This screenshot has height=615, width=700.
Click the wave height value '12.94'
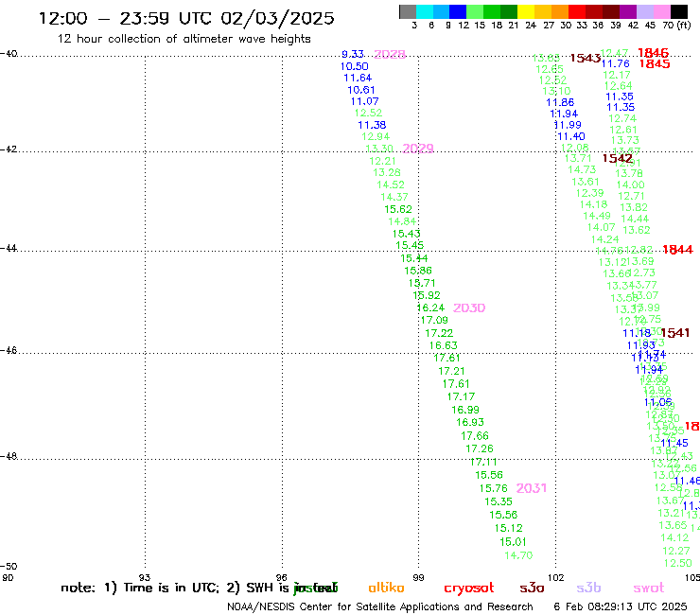point(376,136)
